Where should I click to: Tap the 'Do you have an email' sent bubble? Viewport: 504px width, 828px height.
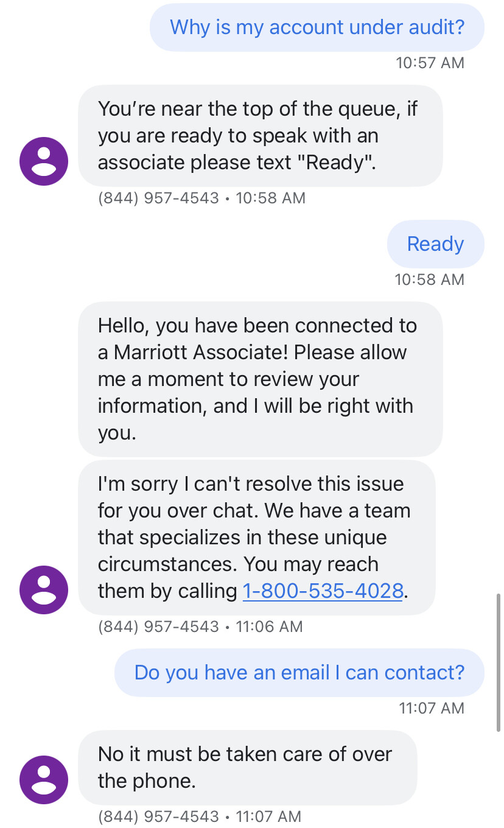299,673
